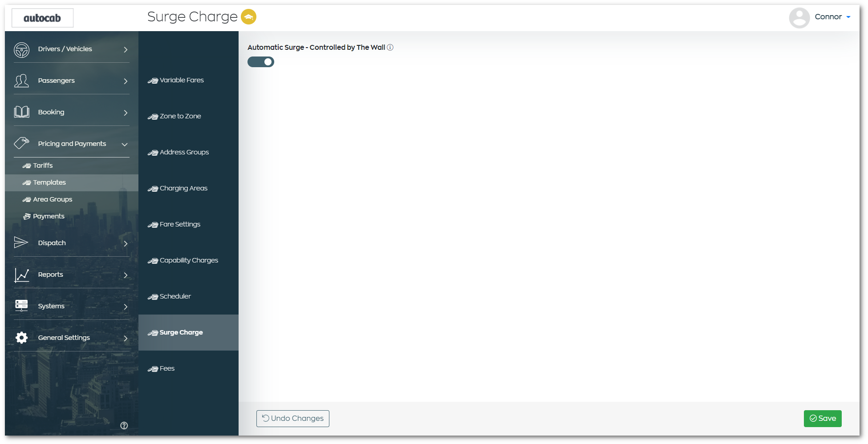Expand the Systems chevron

(126, 307)
